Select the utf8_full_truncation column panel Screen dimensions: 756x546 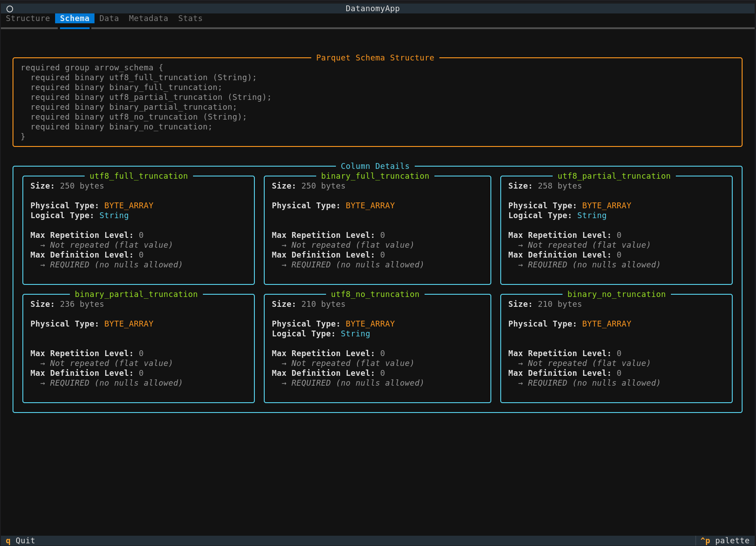click(x=139, y=176)
